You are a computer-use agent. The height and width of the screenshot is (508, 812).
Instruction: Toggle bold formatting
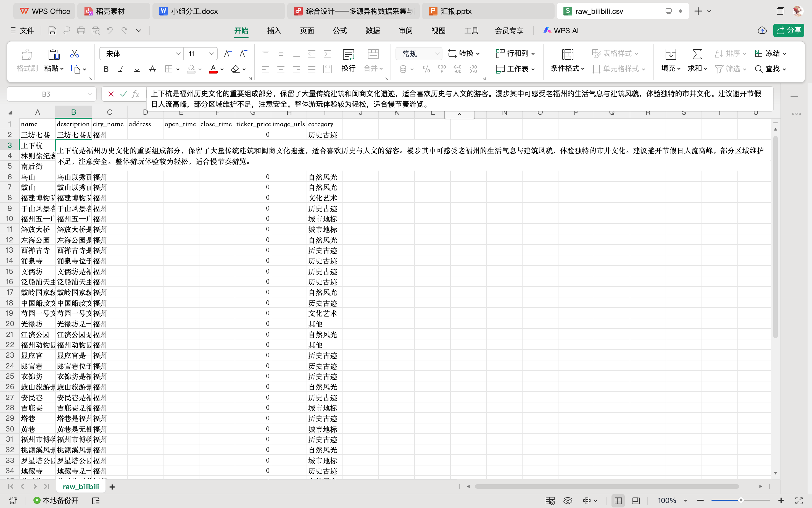(x=106, y=69)
